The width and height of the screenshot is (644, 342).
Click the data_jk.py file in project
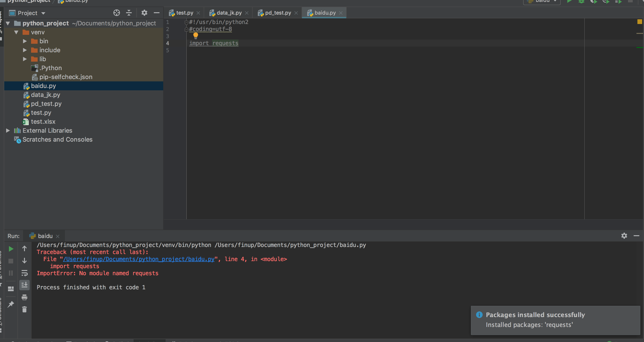click(45, 95)
